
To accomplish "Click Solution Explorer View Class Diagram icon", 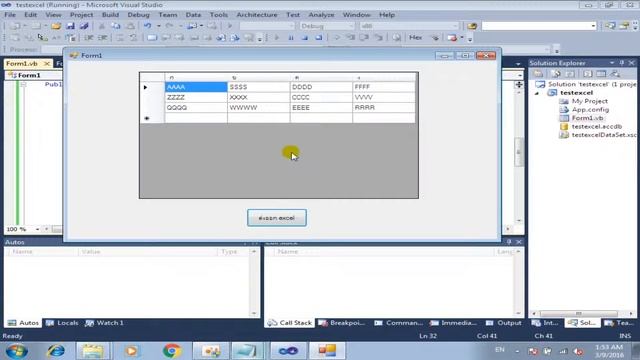I will click(x=616, y=74).
